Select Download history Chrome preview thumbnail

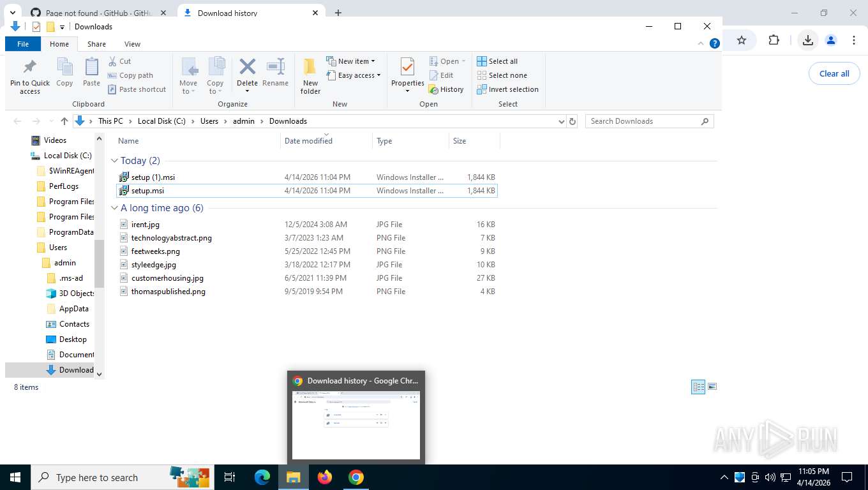point(356,417)
